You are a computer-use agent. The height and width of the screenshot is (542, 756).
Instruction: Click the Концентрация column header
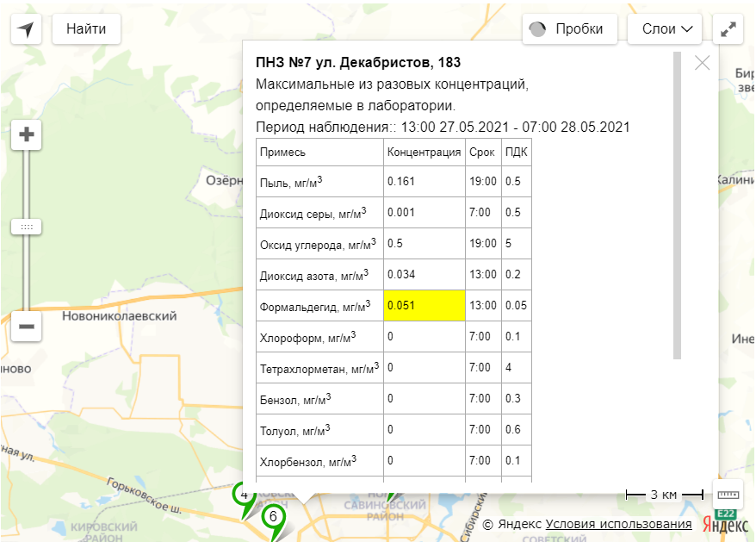pos(424,153)
